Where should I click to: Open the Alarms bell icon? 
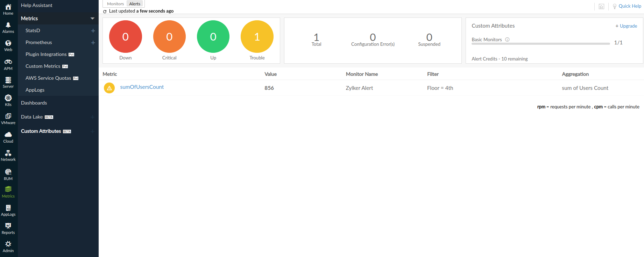point(8,28)
